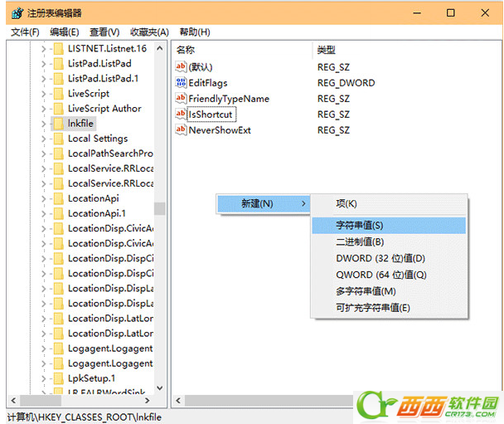Select the ListPad.ListPad.1 tree item
Image resolution: width=504 pixels, height=424 pixels.
tap(103, 79)
